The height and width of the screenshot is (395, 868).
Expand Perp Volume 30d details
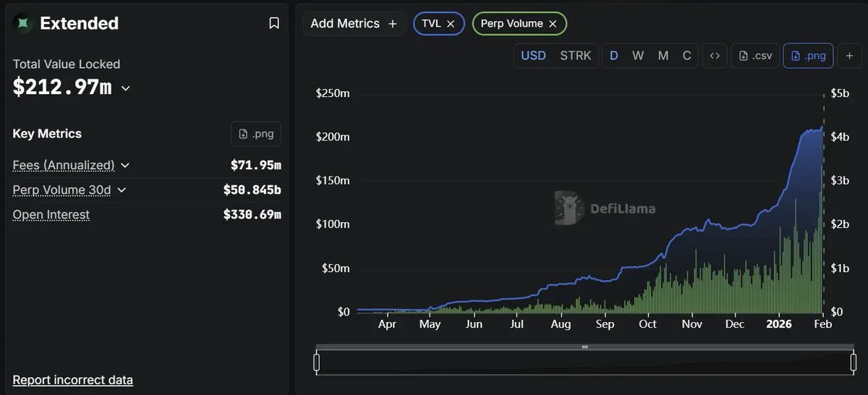122,190
